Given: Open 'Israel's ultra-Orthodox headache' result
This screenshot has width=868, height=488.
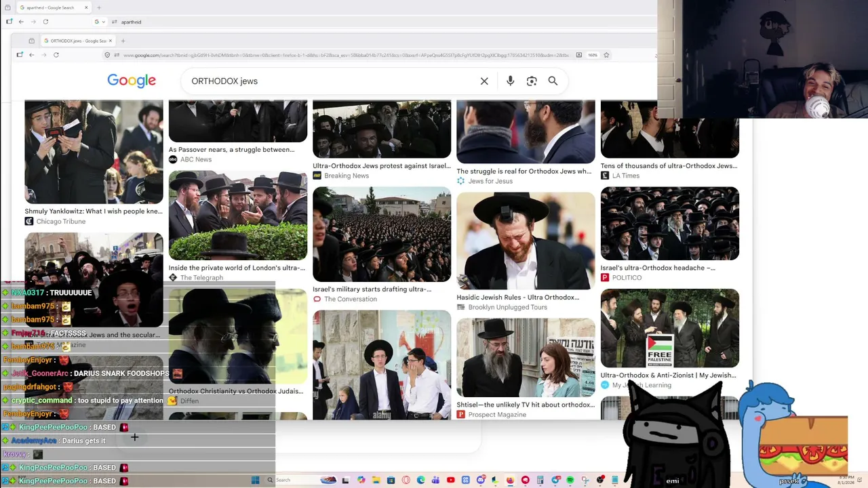Looking at the screenshot, I should click(x=658, y=268).
